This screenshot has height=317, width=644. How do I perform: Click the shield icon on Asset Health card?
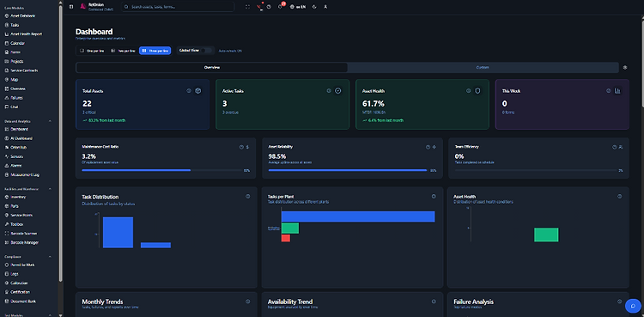pos(477,91)
